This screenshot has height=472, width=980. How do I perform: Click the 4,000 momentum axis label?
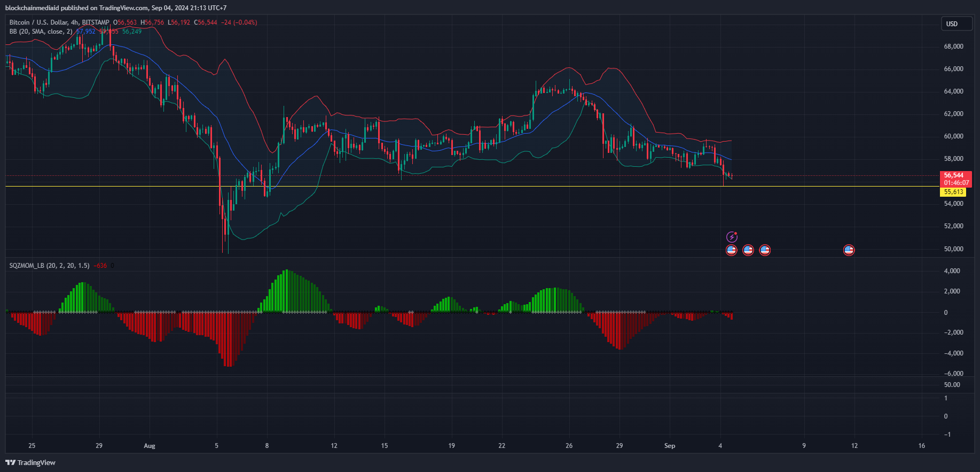pos(952,271)
